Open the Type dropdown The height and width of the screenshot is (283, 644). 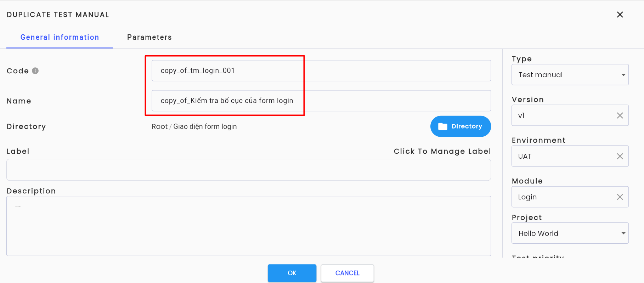570,75
